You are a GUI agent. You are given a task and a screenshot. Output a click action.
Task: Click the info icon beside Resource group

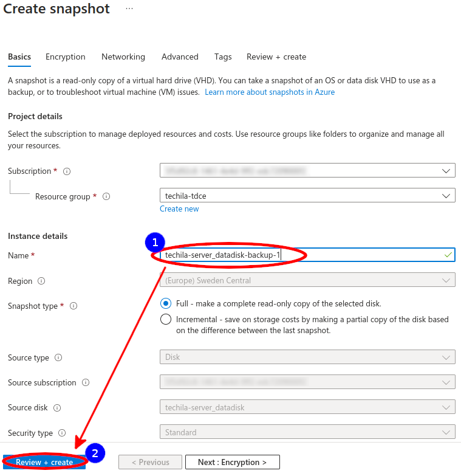(106, 197)
